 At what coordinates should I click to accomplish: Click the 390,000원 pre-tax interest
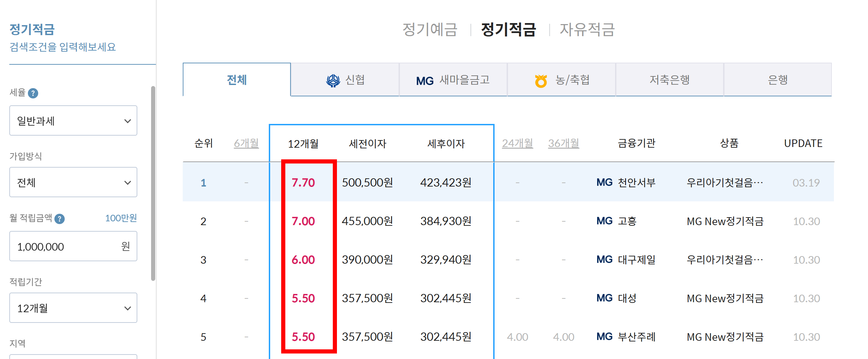pyautogui.click(x=368, y=260)
